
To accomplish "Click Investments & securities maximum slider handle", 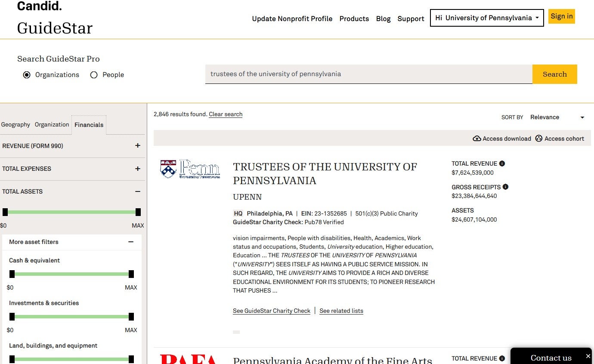I will [x=131, y=317].
